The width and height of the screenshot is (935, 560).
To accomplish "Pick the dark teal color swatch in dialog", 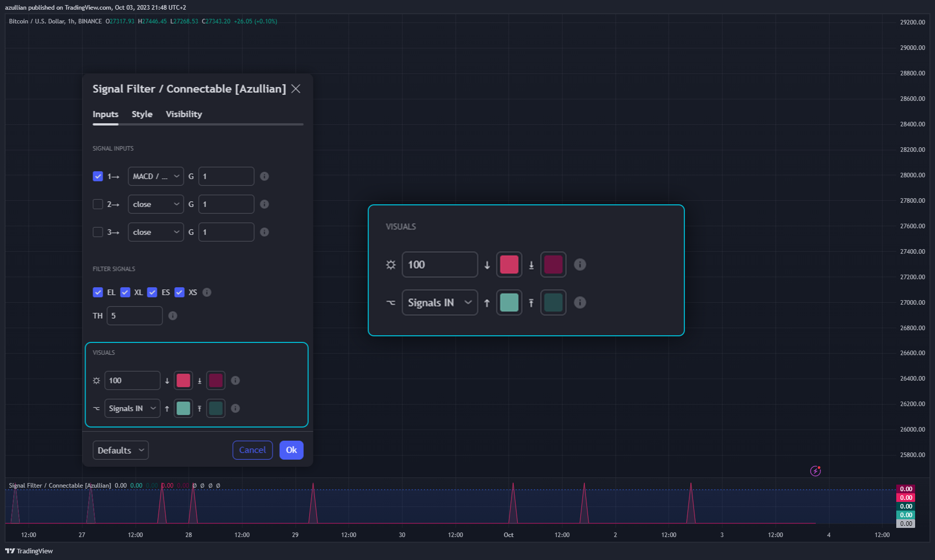I will [216, 409].
